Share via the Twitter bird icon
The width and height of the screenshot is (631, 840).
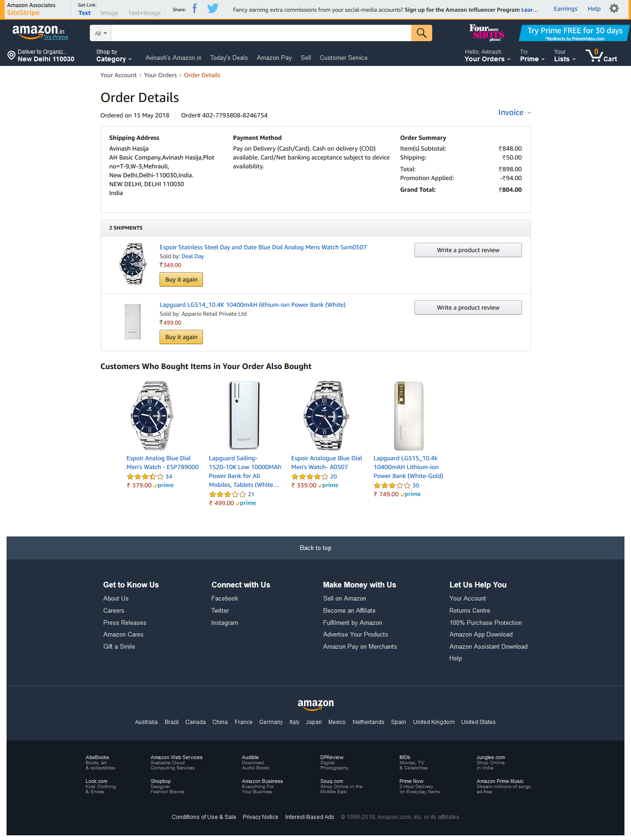click(213, 9)
